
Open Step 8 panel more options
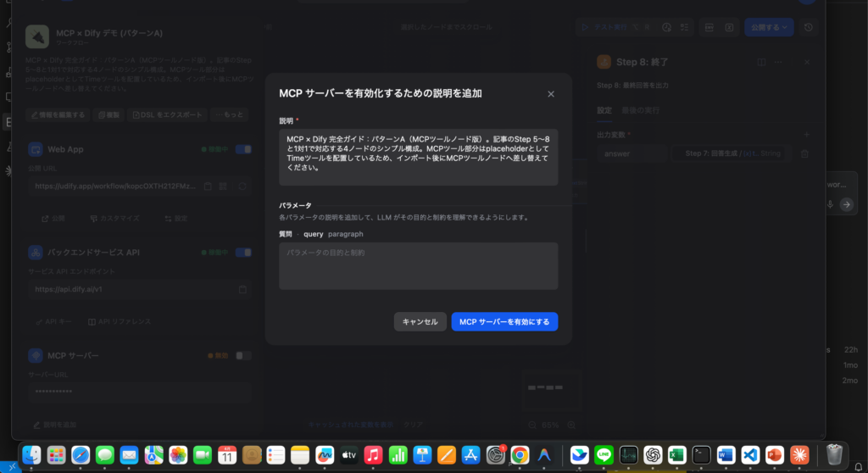tap(778, 62)
